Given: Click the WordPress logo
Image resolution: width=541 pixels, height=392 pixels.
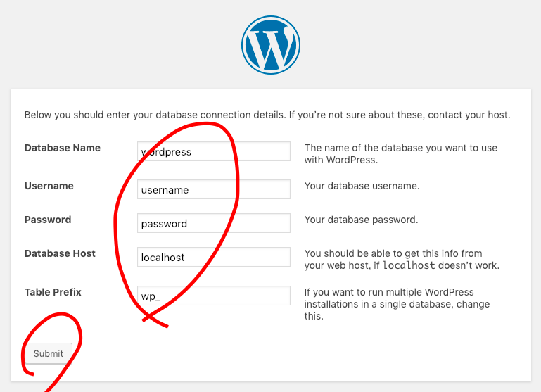Looking at the screenshot, I should 271,46.
